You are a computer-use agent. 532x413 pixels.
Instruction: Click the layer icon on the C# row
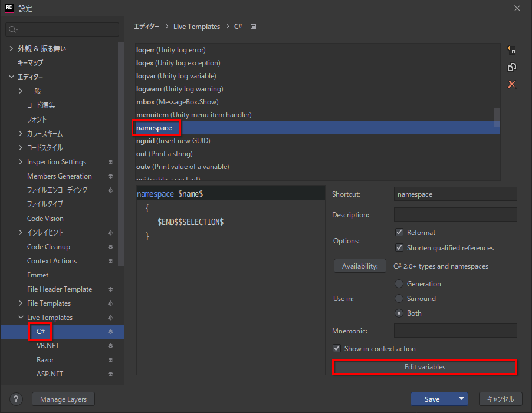coord(110,332)
